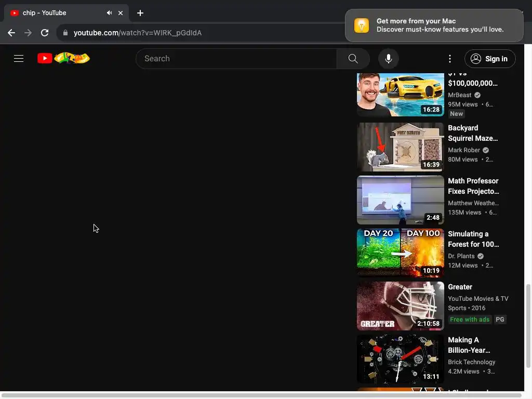Click the PG rating badge
This screenshot has width=532, height=399.
(x=500, y=320)
